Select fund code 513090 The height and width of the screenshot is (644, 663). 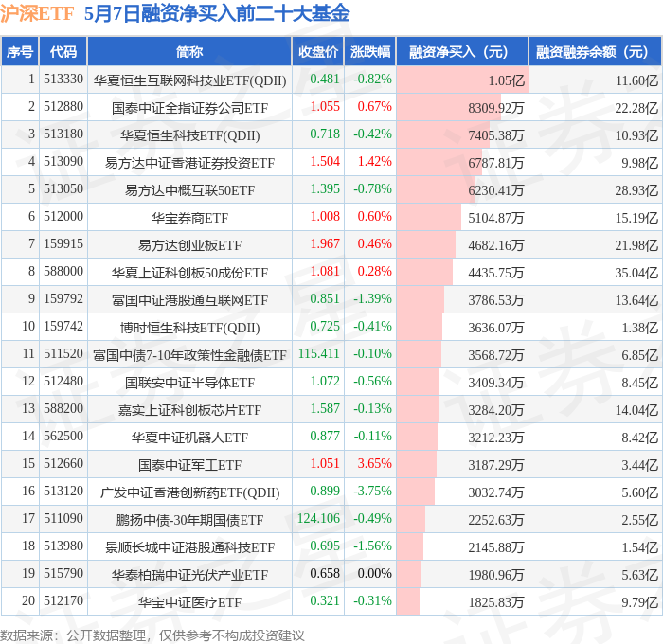(x=63, y=162)
